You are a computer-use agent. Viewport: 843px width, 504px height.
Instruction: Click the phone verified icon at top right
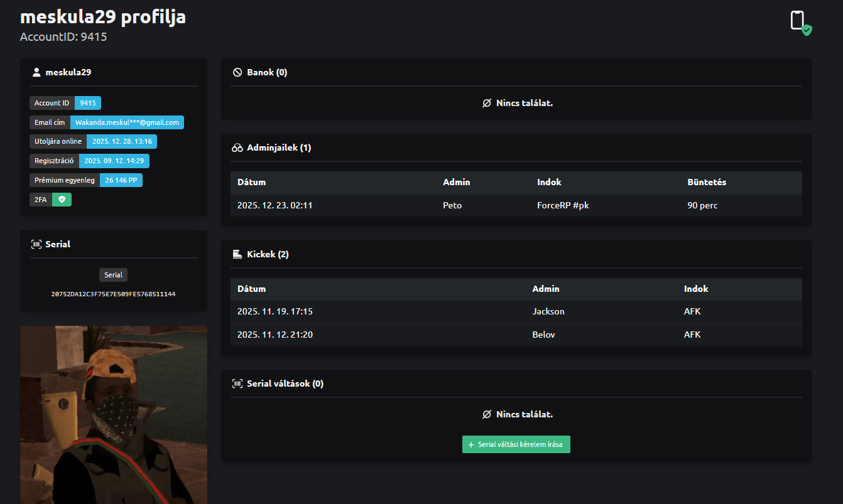coord(800,22)
